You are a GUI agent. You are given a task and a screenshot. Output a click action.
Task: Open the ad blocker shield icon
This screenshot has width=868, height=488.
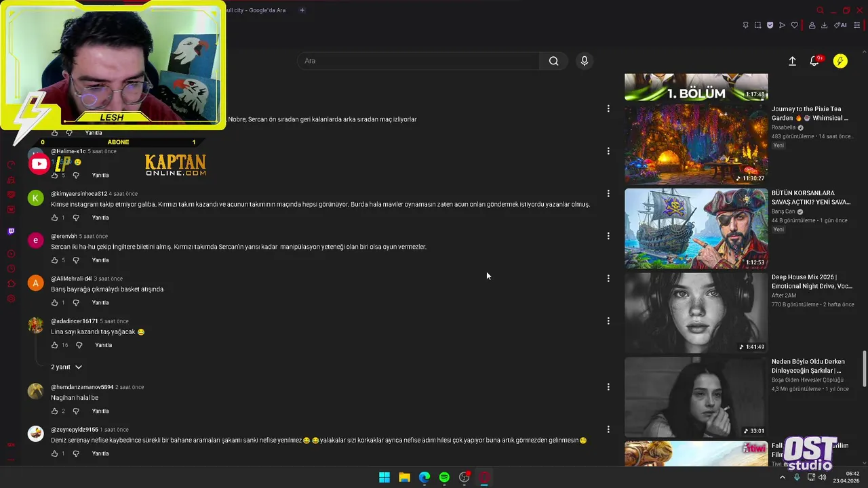click(770, 25)
